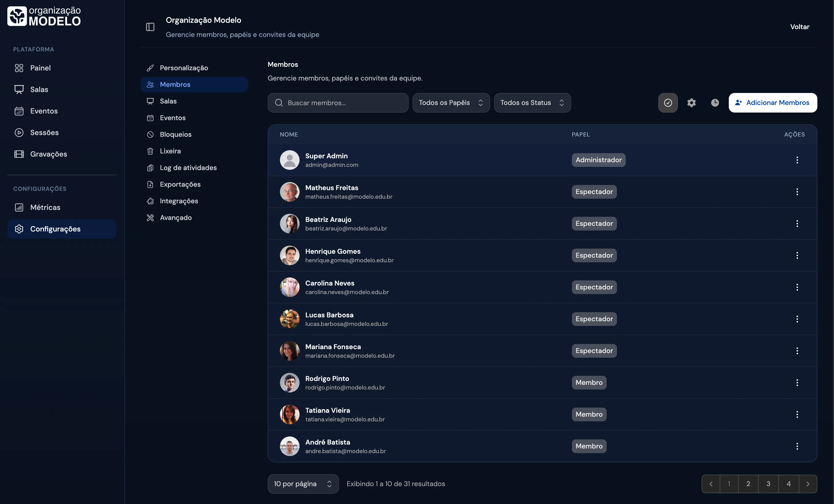Focus the Buscar membros search field
This screenshot has height=504, width=834.
tap(342, 103)
